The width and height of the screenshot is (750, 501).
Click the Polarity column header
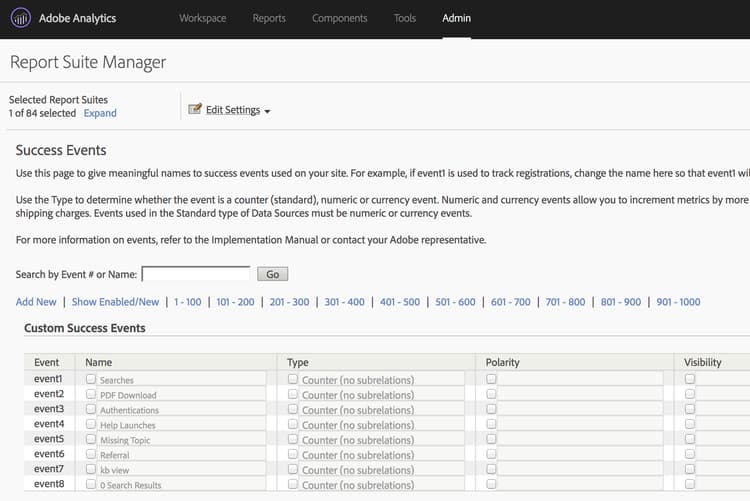coord(502,362)
